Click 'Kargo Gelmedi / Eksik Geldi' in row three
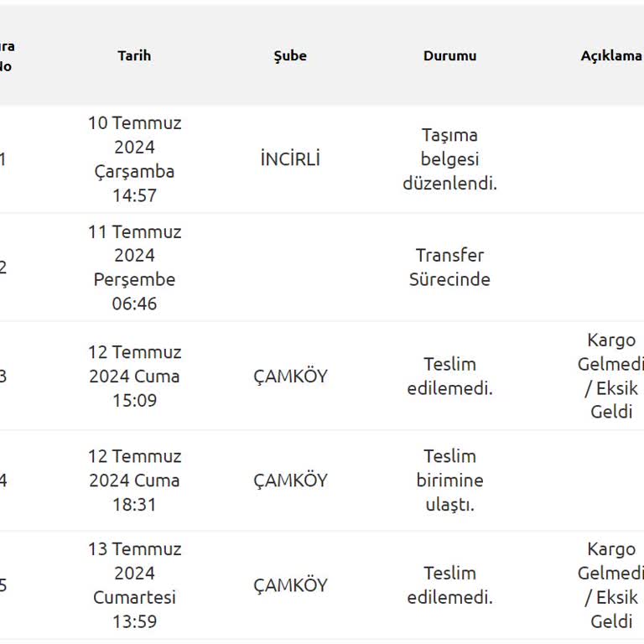Image resolution: width=644 pixels, height=644 pixels. coord(610,376)
